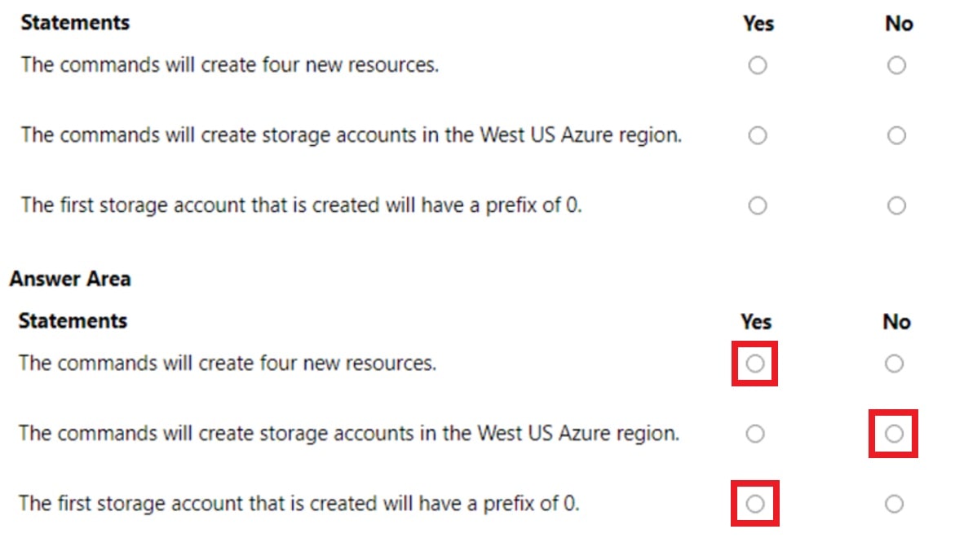955x560 pixels.
Task: Click the Yes column header
Action: pyautogui.click(x=758, y=24)
